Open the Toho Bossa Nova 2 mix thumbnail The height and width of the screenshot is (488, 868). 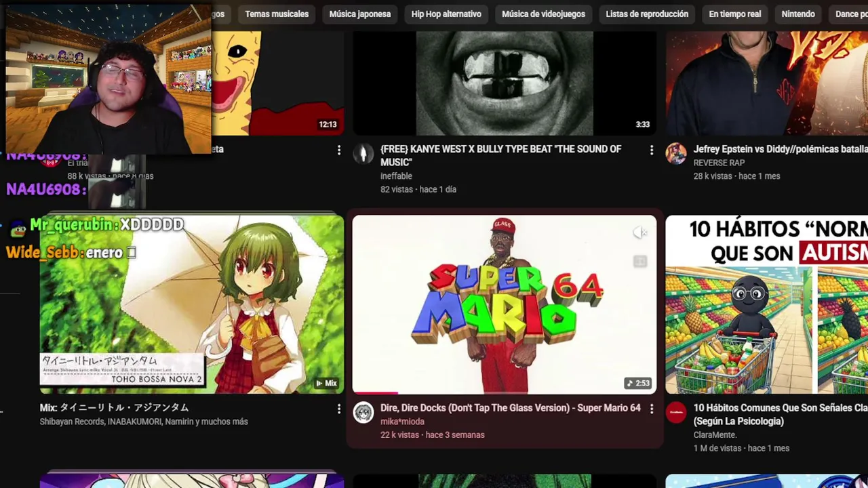tap(192, 304)
